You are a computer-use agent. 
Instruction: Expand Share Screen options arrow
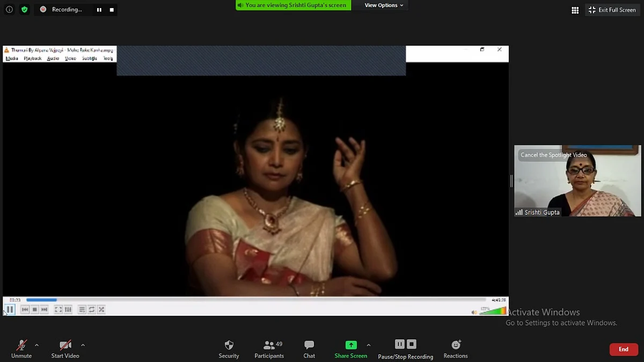click(x=368, y=345)
